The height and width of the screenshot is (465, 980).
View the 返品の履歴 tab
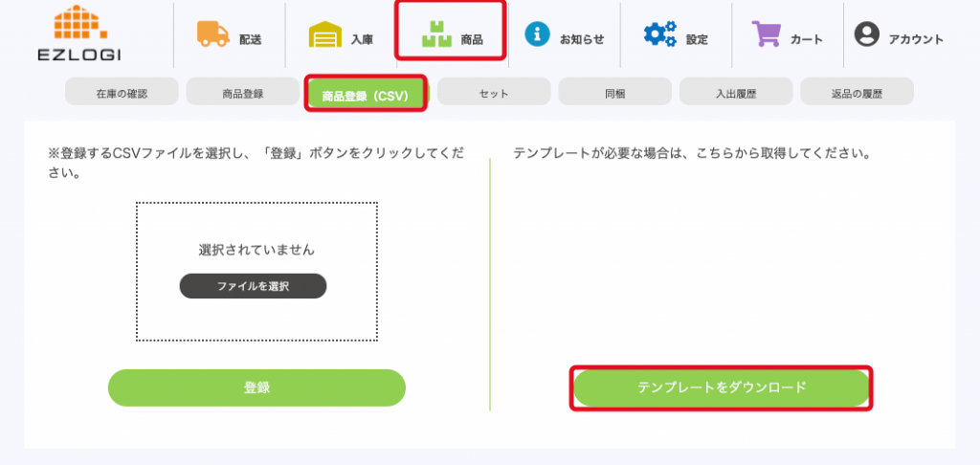(857, 94)
